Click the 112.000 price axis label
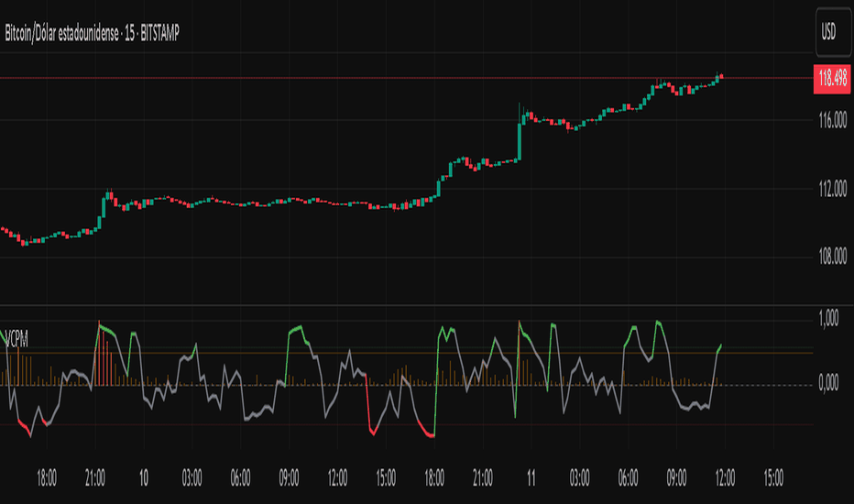This screenshot has width=854, height=504. [x=833, y=189]
